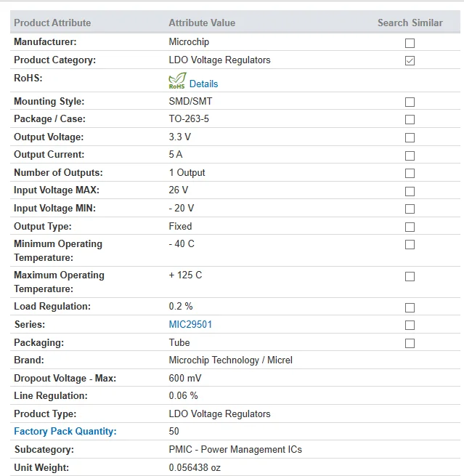Click the Product Attribute column header
464x476 pixels.
pos(52,23)
